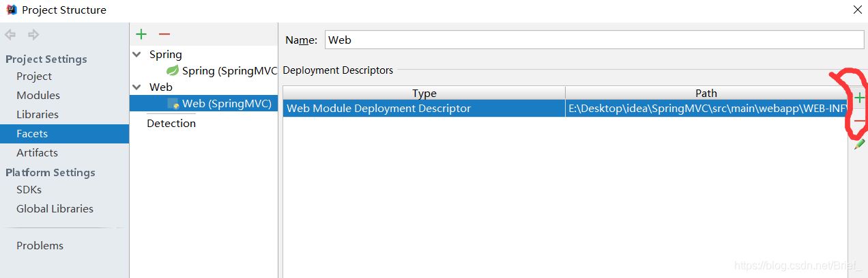
Task: Select the Detection item
Action: click(171, 124)
